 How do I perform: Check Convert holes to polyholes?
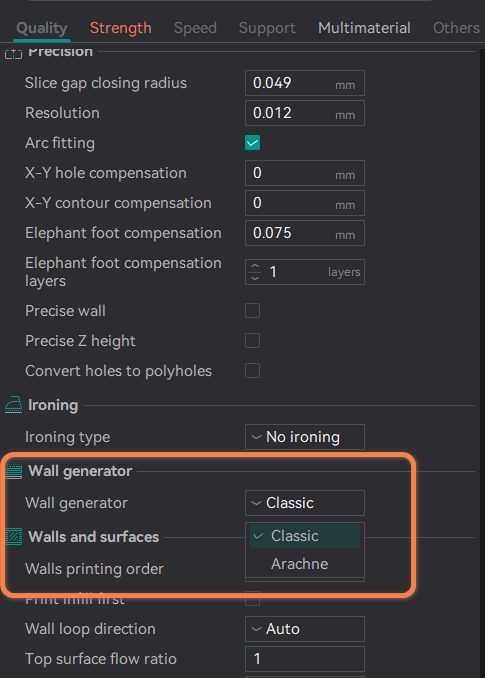click(252, 371)
